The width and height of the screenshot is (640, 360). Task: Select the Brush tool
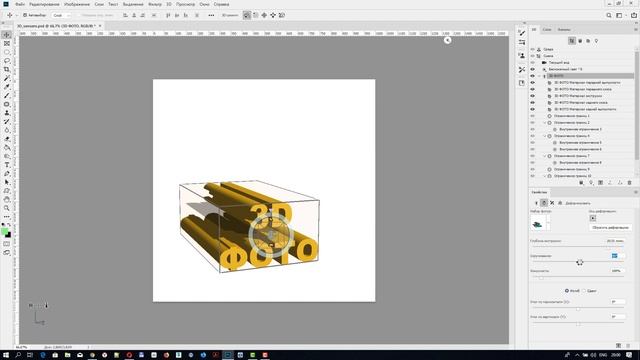(x=7, y=96)
